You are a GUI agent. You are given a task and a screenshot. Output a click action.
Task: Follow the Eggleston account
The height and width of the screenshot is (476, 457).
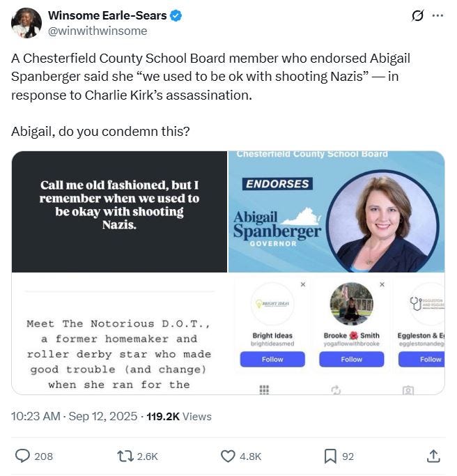click(421, 359)
